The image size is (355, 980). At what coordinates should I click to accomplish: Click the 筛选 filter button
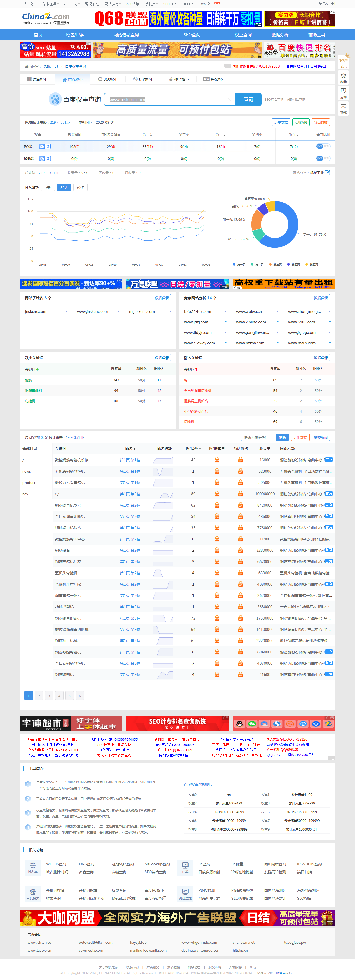[x=282, y=437]
